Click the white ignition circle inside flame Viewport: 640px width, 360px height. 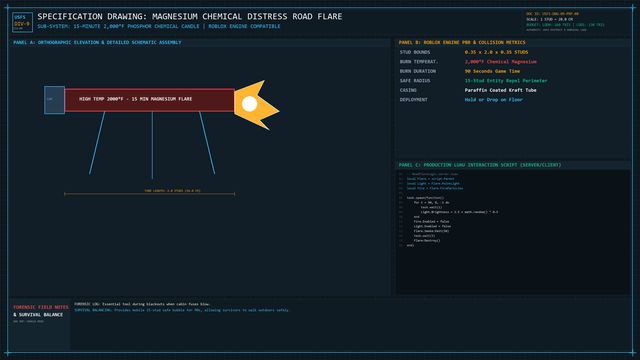tap(249, 104)
